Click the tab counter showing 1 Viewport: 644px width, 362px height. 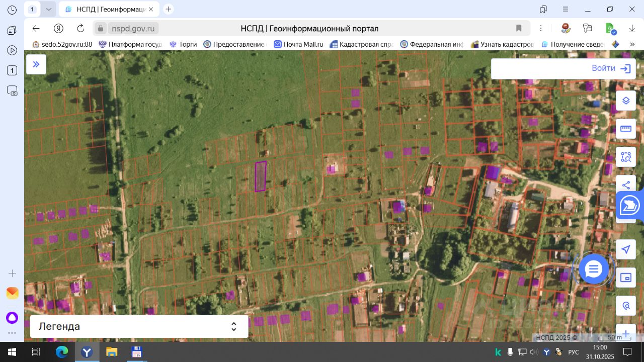32,9
